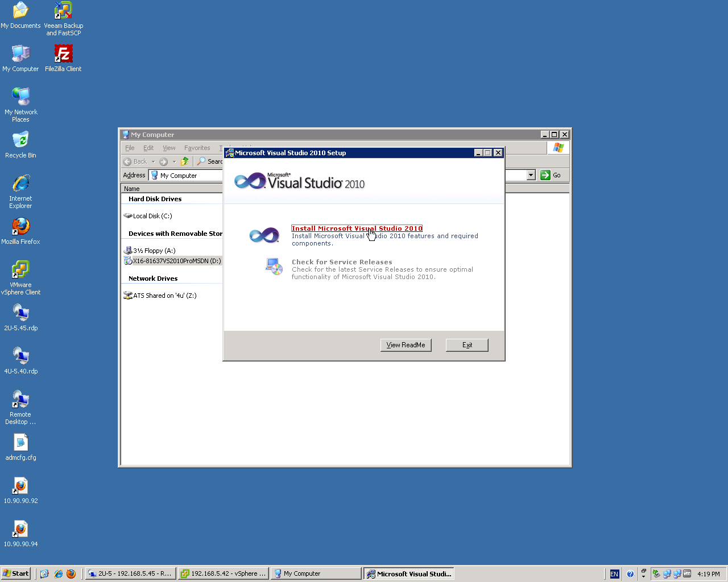Select the My Documents desktop icon
The height and width of the screenshot is (582, 728).
point(20,15)
